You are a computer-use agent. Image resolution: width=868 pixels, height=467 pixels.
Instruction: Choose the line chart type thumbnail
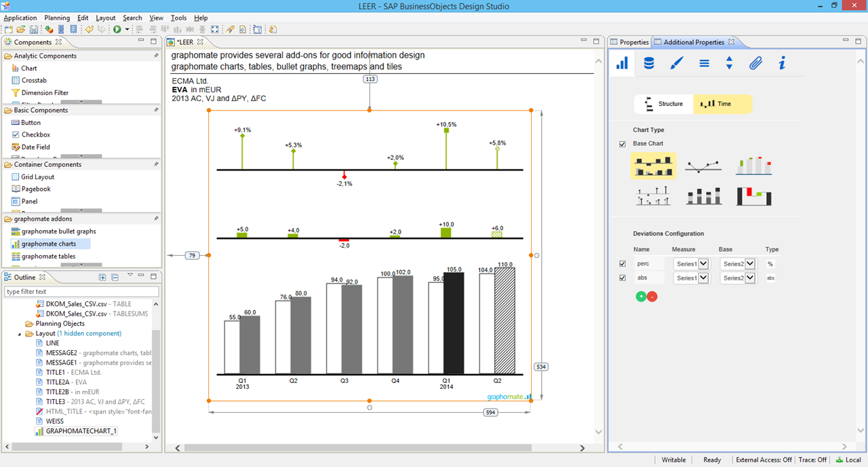(x=703, y=165)
